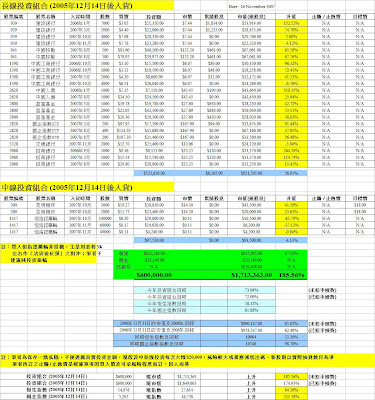
Task: Select the $600,000.00 total in green area
Action: click(154, 275)
